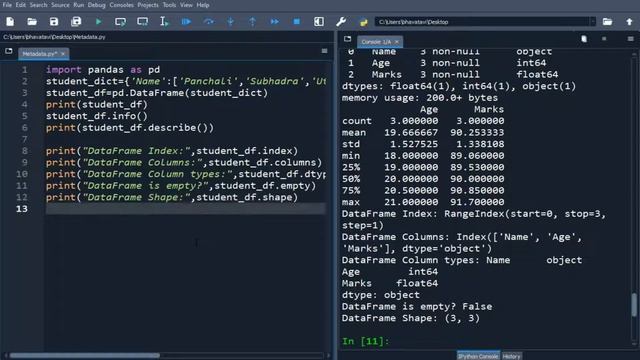This screenshot has height=360, width=640.
Task: Click line number 1 in editor gutter
Action: 24,70
